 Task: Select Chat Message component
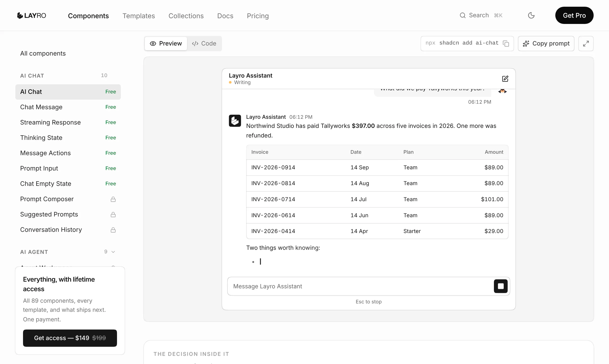click(68, 107)
